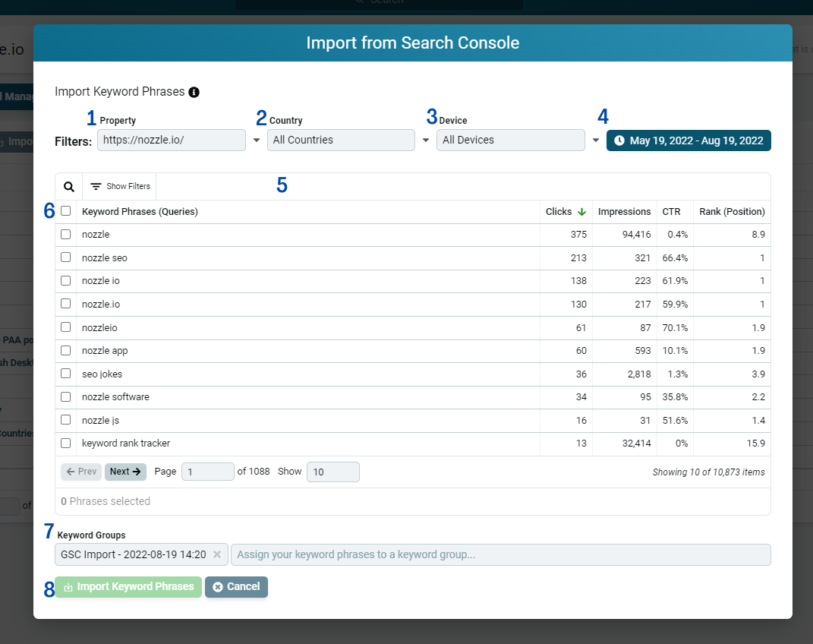Click the Device dropdown arrow
Screen dimensions: 813x644
(596, 140)
